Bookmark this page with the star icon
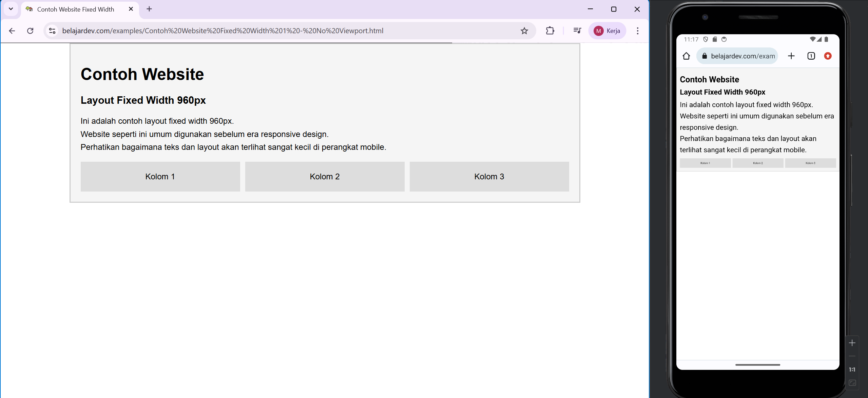Screen dimensions: 868x398 pyautogui.click(x=524, y=31)
